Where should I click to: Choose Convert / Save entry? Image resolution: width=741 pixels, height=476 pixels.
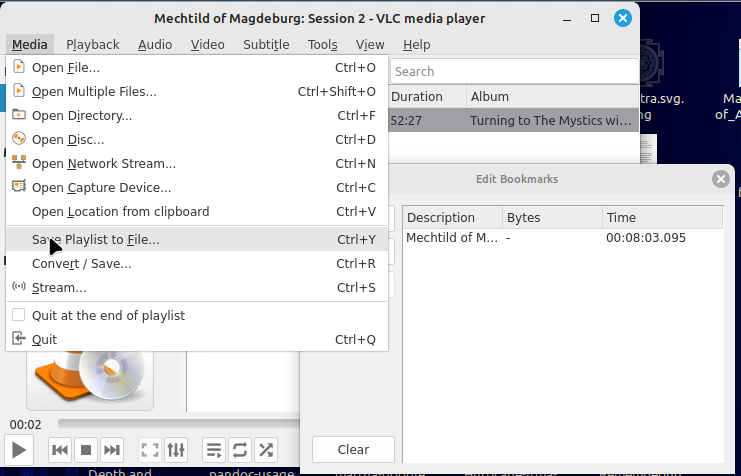pyautogui.click(x=197, y=264)
